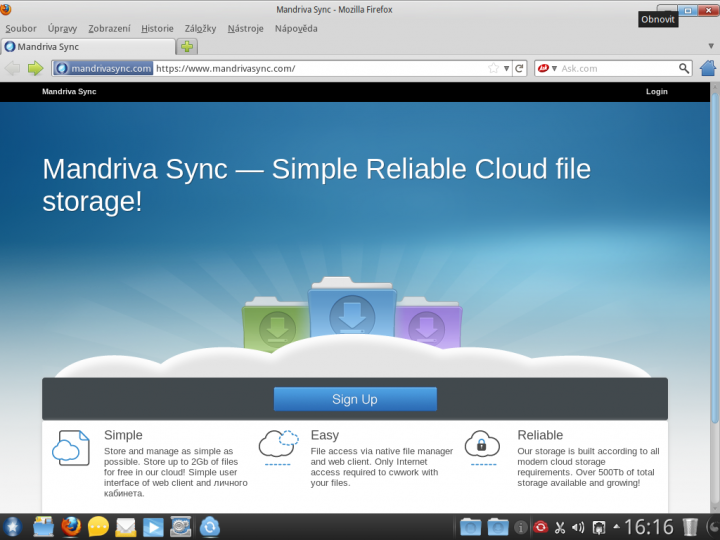Bookmark this page with the star
720x540 pixels.
tap(494, 68)
